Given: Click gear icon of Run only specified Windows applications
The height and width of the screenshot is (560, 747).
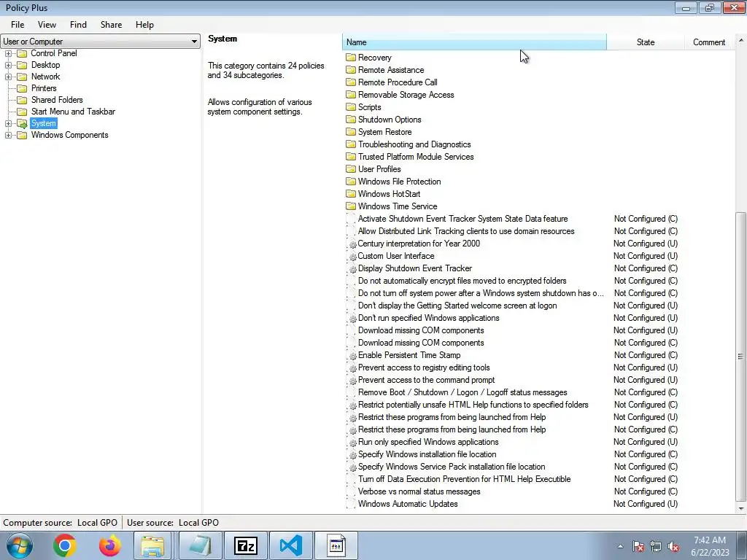Looking at the screenshot, I should pos(352,442).
